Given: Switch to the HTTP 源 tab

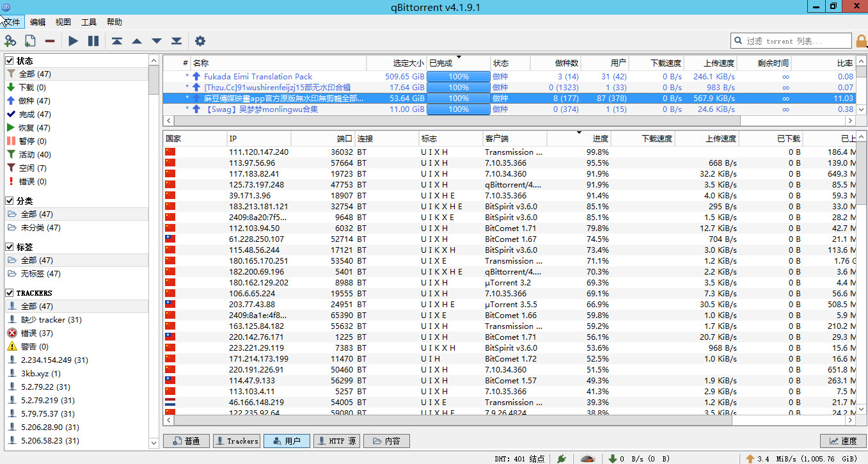Looking at the screenshot, I should [x=338, y=441].
